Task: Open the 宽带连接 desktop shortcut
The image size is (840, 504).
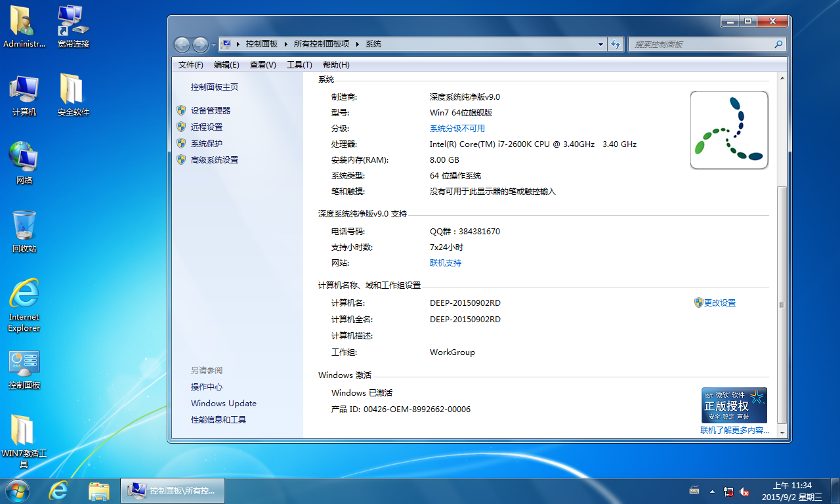Action: [73, 26]
